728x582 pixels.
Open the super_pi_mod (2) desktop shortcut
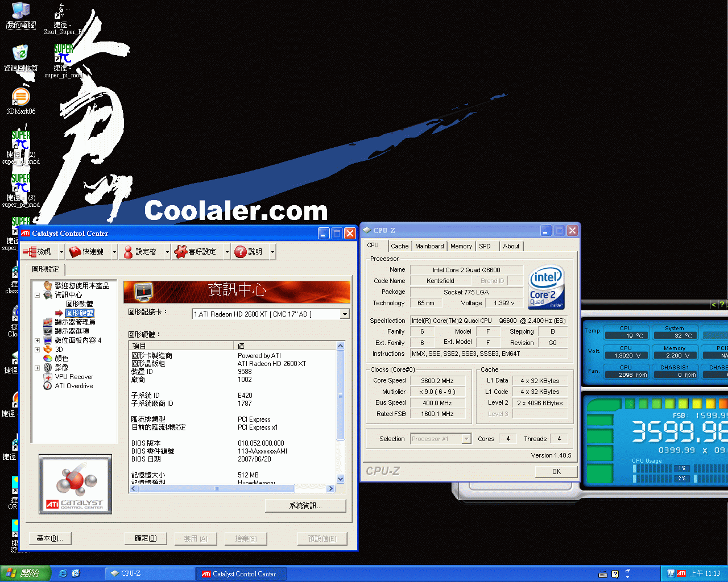[21, 147]
